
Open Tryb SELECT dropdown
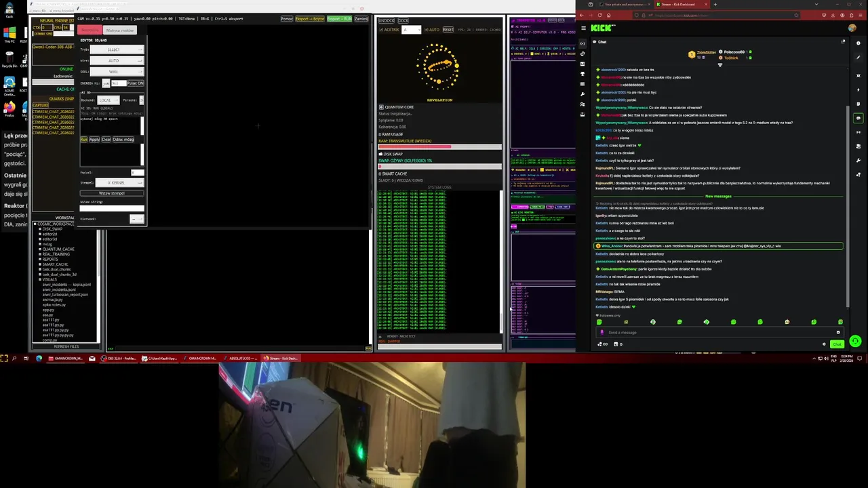coord(117,49)
